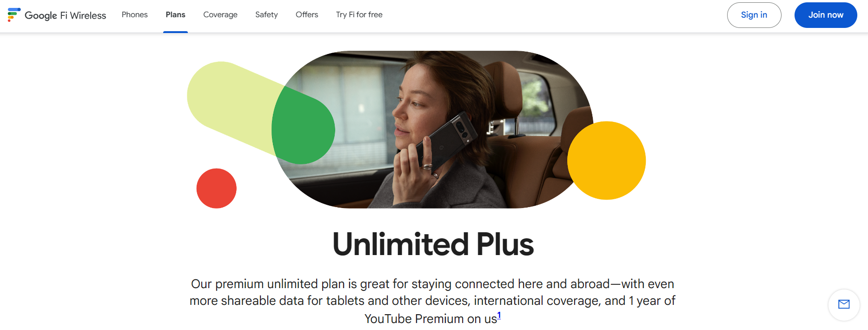This screenshot has height=330, width=868.
Task: Click the yellow circle graphic
Action: tap(606, 161)
